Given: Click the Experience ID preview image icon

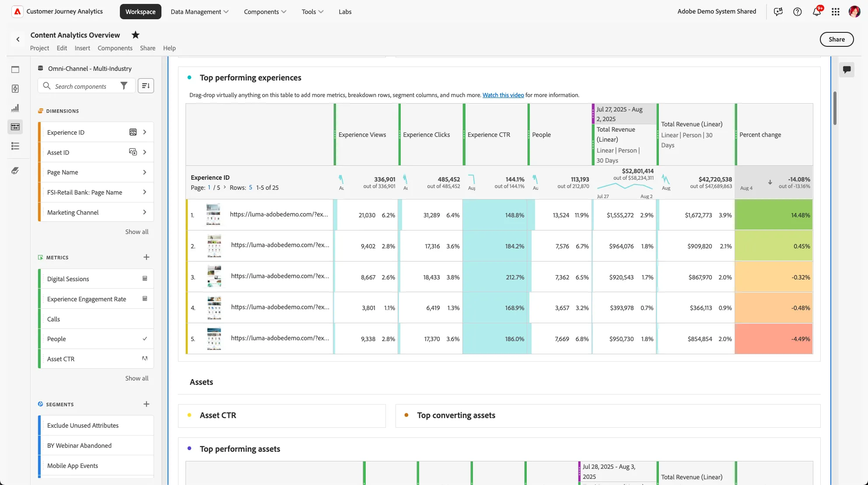Looking at the screenshot, I should click(133, 132).
